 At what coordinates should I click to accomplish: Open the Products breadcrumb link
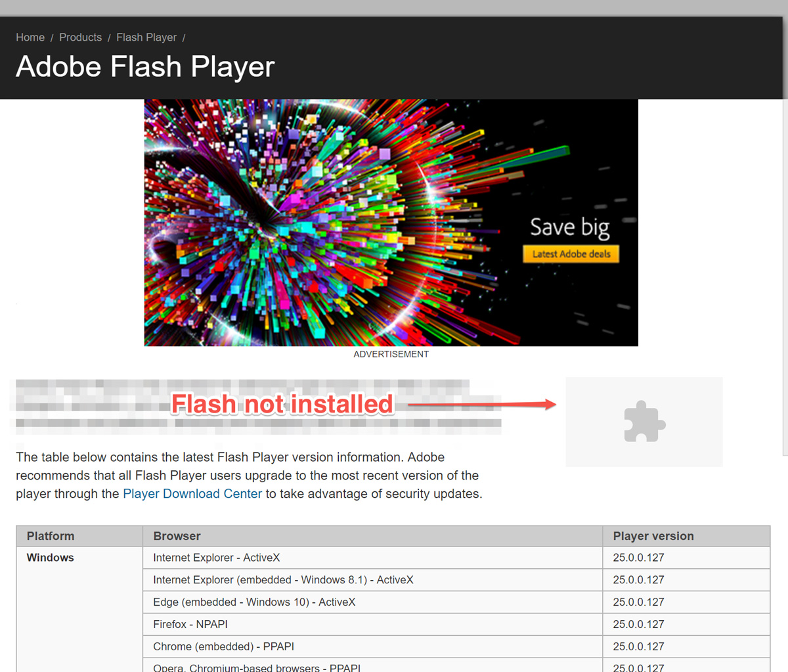coord(80,37)
